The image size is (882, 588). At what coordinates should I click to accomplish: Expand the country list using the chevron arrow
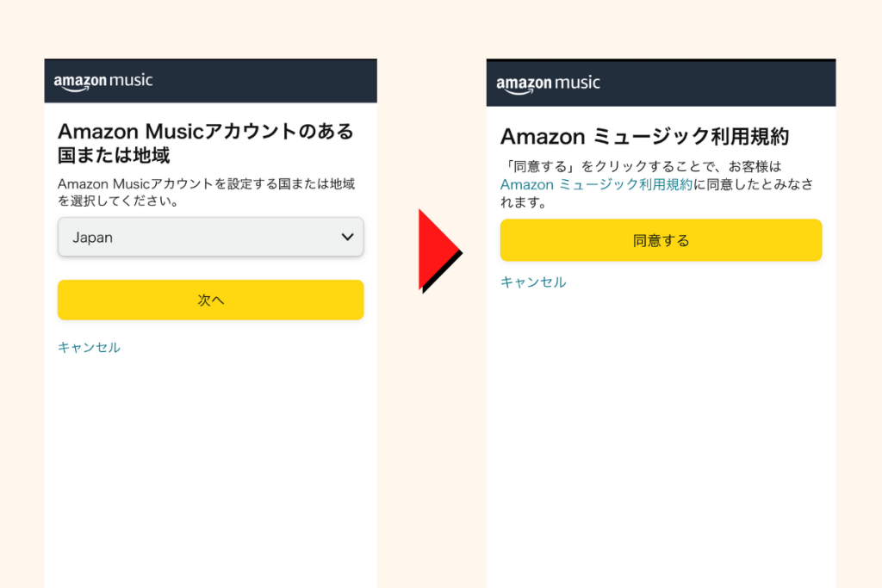tap(348, 238)
